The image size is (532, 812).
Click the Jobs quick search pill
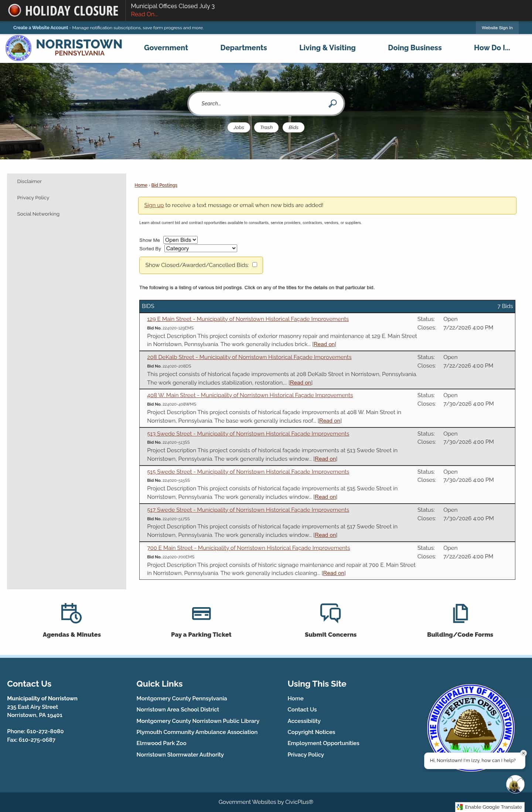239,127
